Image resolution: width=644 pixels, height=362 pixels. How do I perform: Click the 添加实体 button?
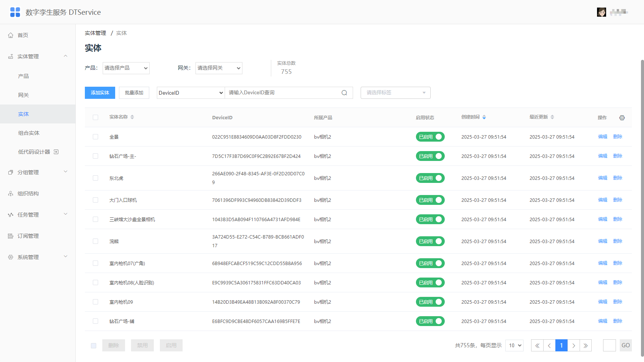tap(100, 93)
